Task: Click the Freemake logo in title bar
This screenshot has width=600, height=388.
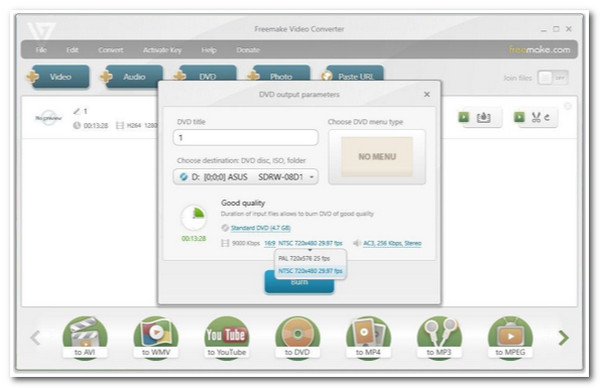Action: [x=41, y=31]
